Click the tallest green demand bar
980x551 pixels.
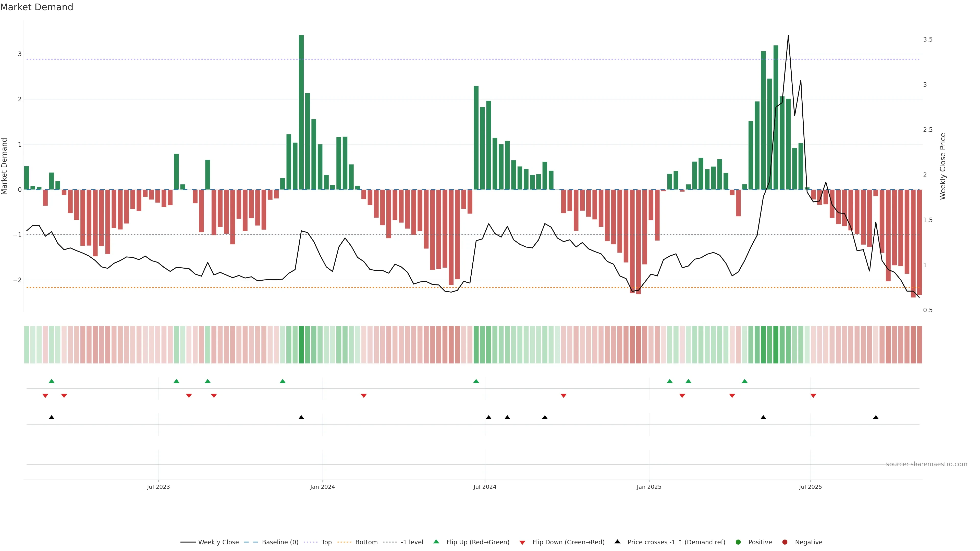301,114
